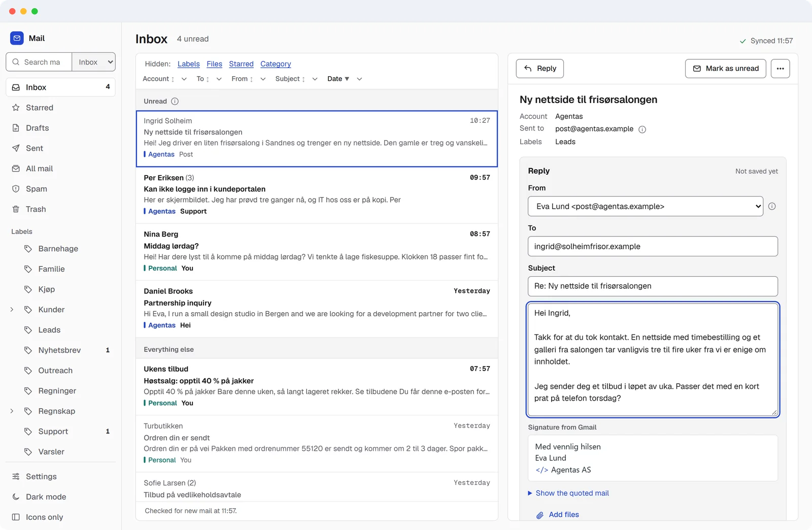Click the Search mail input field
This screenshot has width=812, height=530.
coord(39,62)
